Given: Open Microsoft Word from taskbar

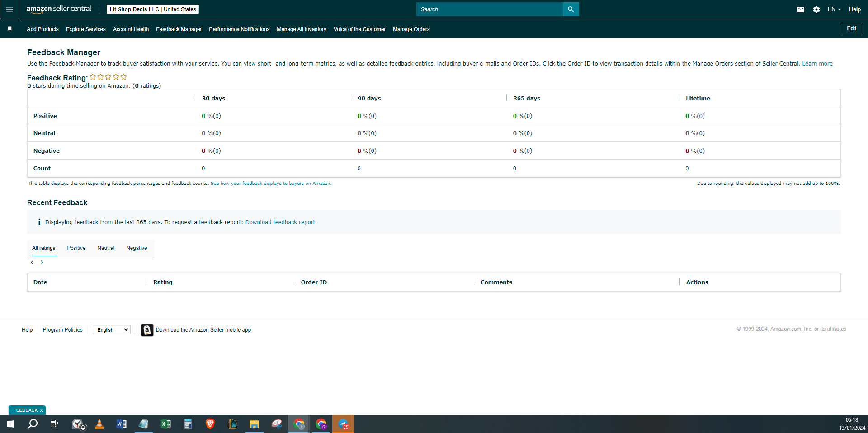Looking at the screenshot, I should (122, 424).
